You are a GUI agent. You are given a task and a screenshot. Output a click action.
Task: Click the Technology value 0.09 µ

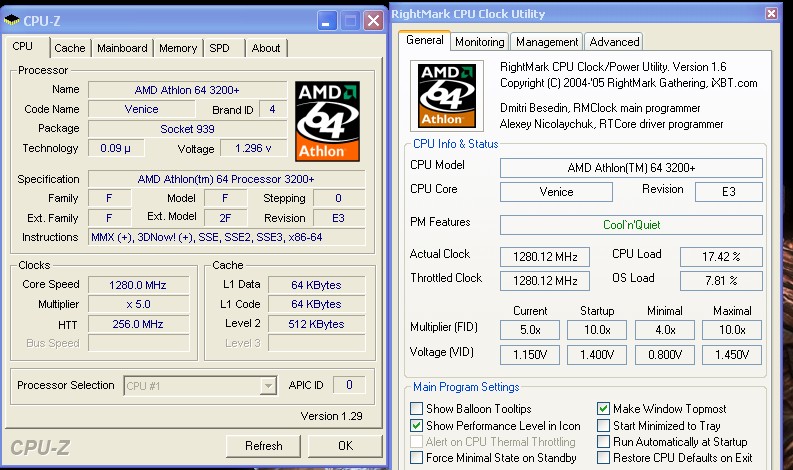[116, 148]
